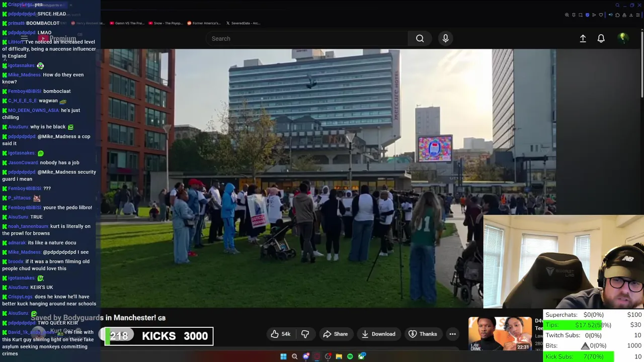The image size is (644, 362).
Task: Open File Explorer from the taskbar
Action: tap(339, 356)
